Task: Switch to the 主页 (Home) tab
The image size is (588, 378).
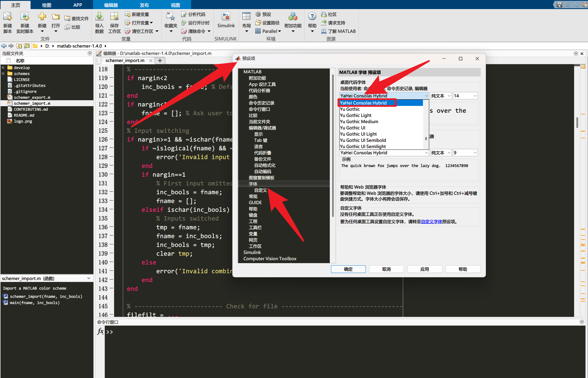Action: tap(16, 5)
